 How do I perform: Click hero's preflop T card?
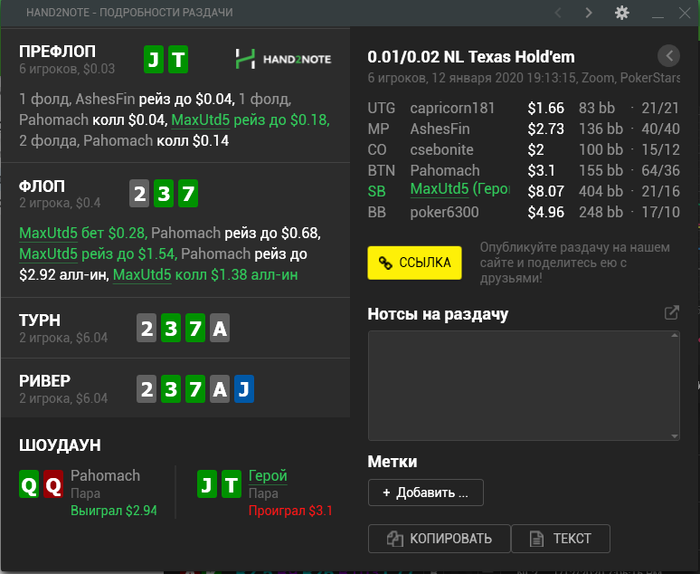point(178,59)
